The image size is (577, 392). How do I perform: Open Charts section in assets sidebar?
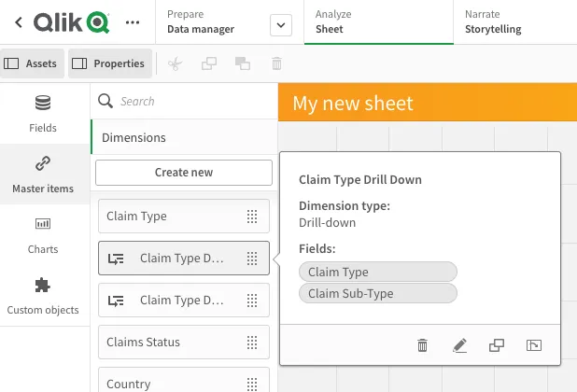click(43, 235)
